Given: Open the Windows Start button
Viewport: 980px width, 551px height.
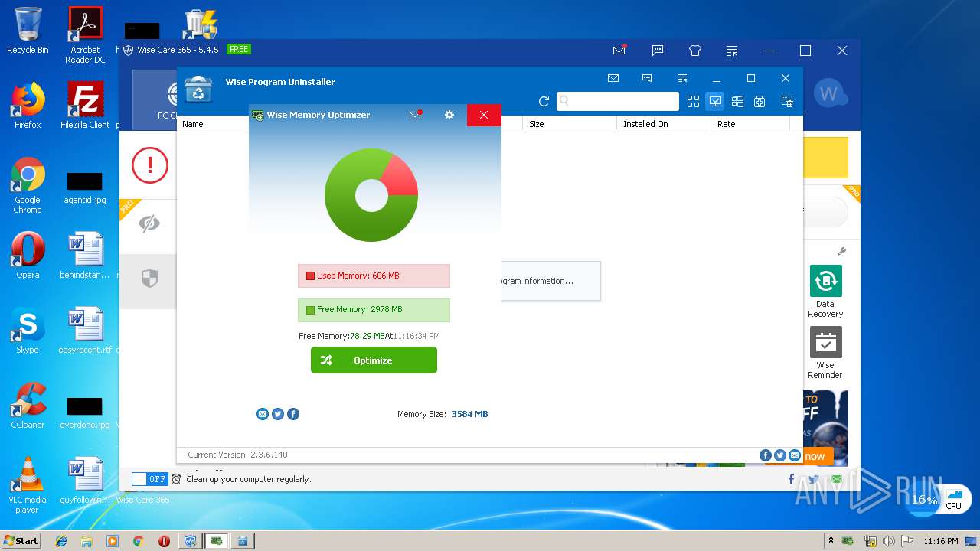Looking at the screenshot, I should pos(21,540).
